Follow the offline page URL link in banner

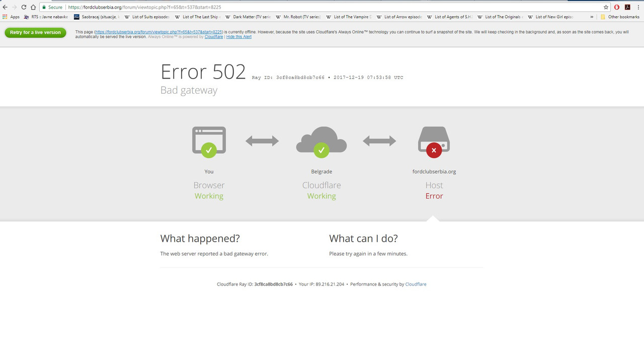159,32
